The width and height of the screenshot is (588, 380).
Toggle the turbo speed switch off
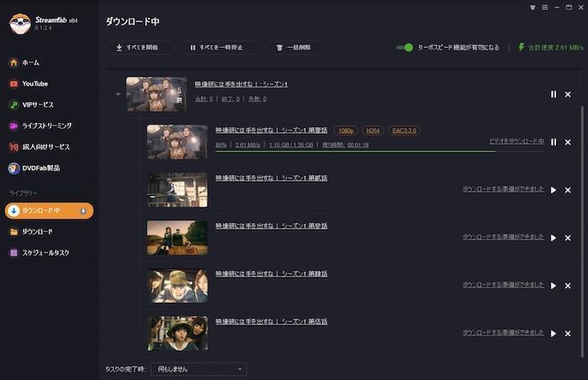pyautogui.click(x=405, y=47)
